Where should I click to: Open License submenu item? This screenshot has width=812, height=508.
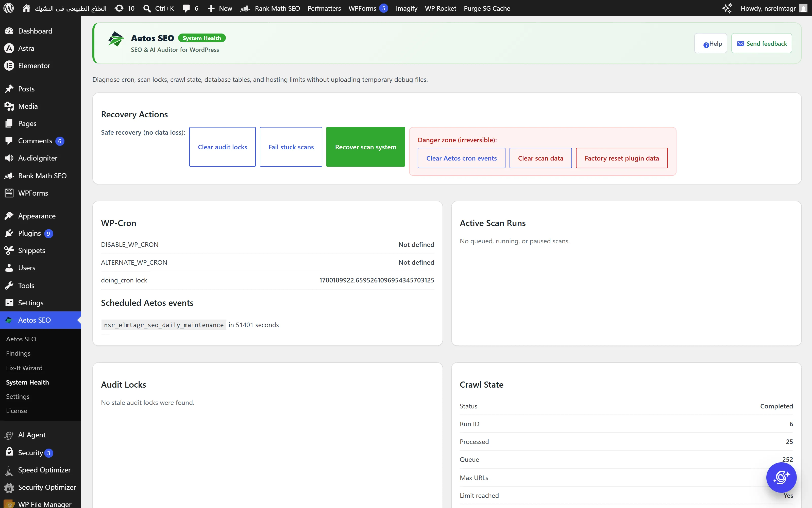[16, 410]
